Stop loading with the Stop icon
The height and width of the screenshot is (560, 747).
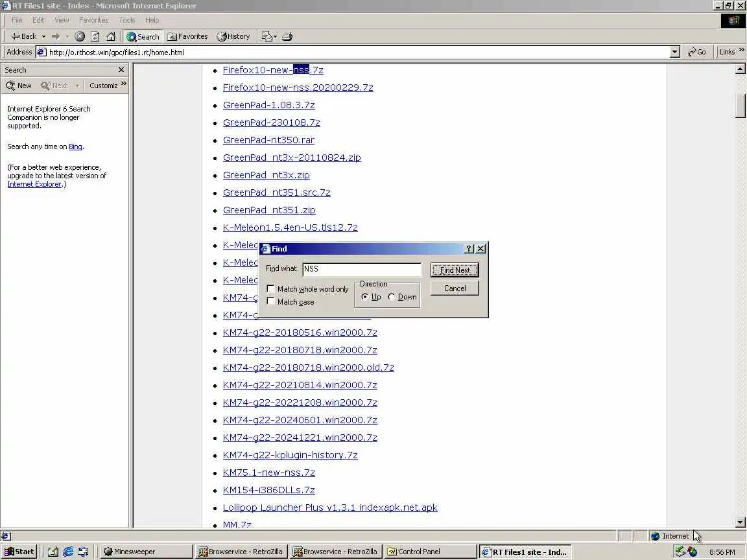click(80, 36)
